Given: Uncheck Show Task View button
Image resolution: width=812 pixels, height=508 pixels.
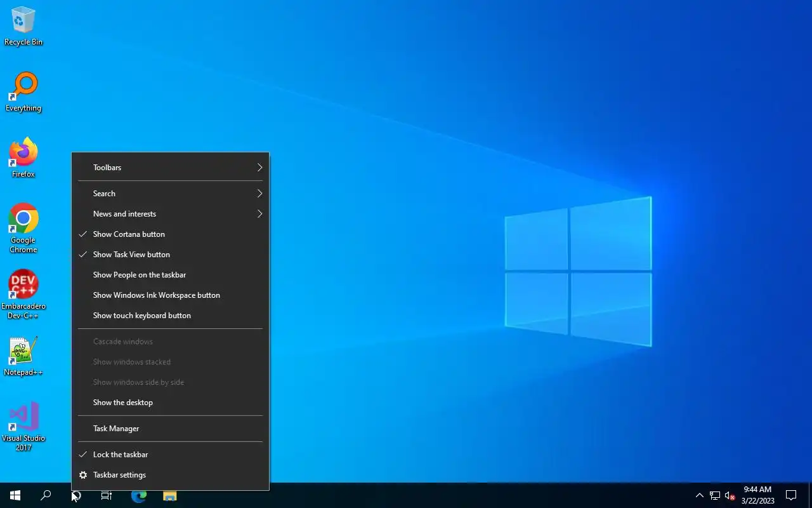Looking at the screenshot, I should (170, 255).
